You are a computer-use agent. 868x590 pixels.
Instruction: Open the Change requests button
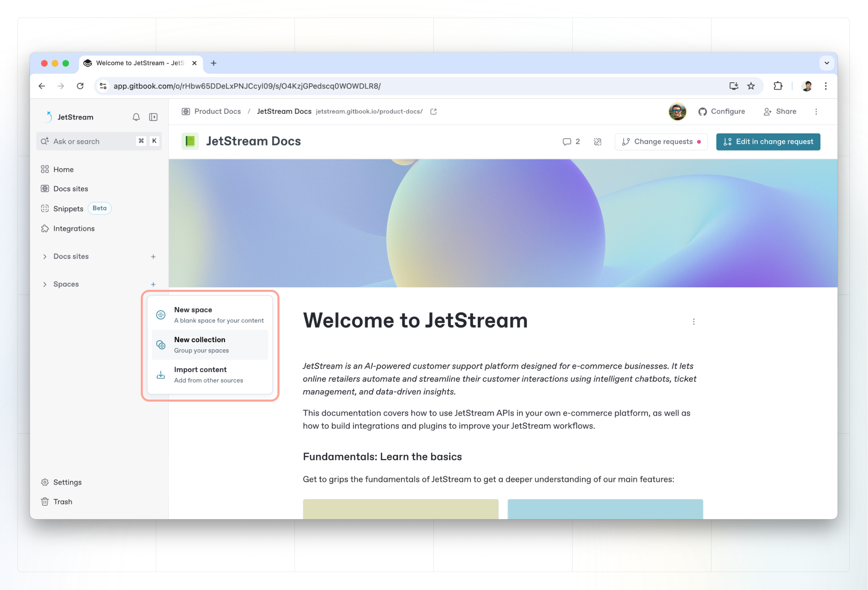pos(661,142)
